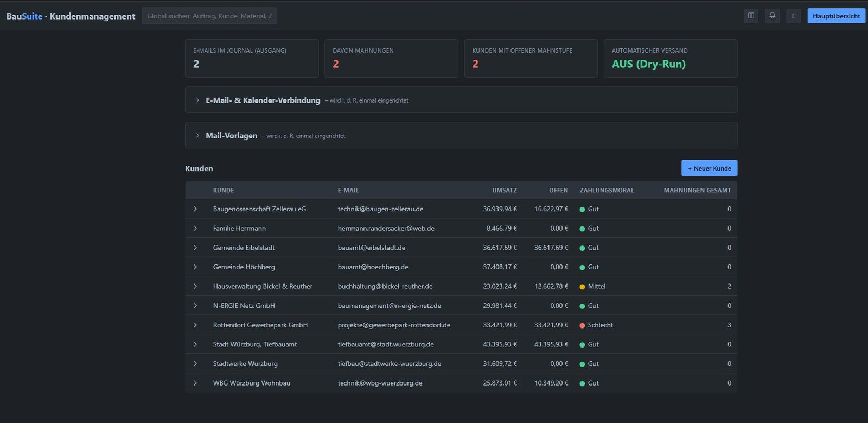Click the UMSATZ column header
Screen dimensions: 868x423
point(505,191)
